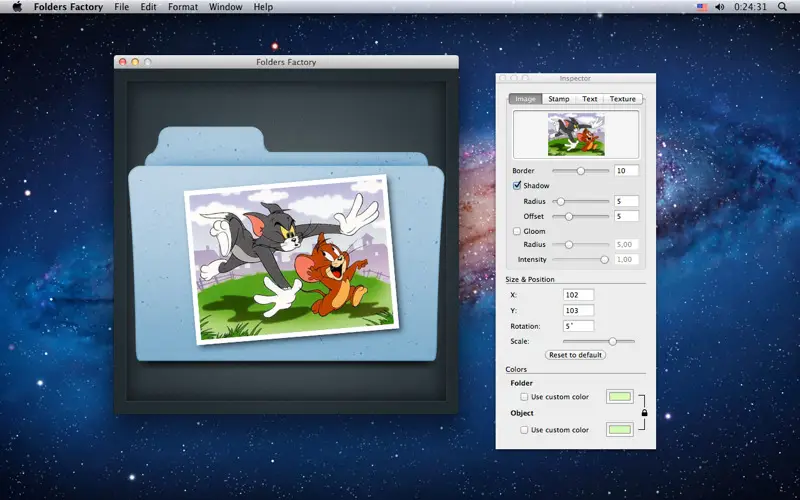Click the Gloom Intensity field showing 1,00

[627, 259]
